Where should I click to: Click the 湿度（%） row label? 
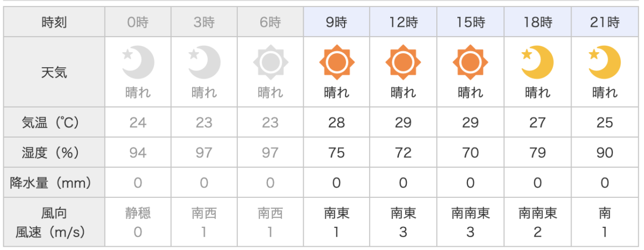pos(54,153)
